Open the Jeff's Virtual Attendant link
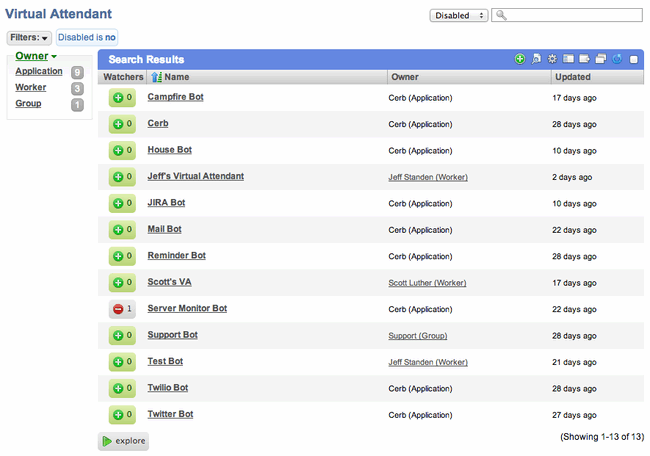Viewport: 650px width, 456px height. (x=196, y=176)
